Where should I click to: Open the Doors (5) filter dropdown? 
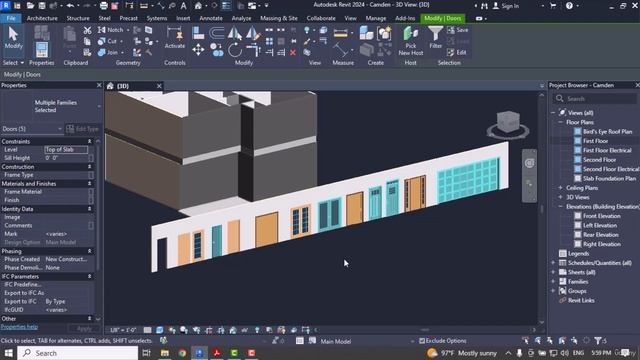point(32,129)
